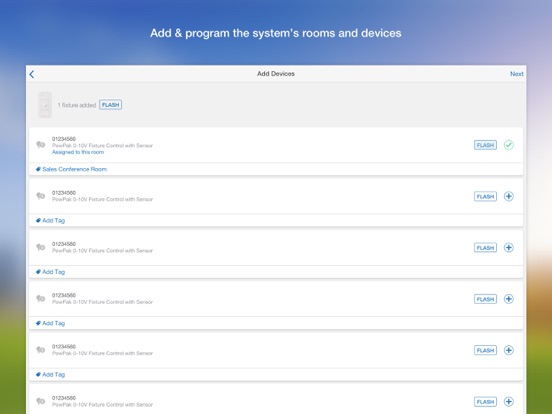Click the fixture icon of the sixth device
This screenshot has width=552, height=414.
tap(40, 401)
